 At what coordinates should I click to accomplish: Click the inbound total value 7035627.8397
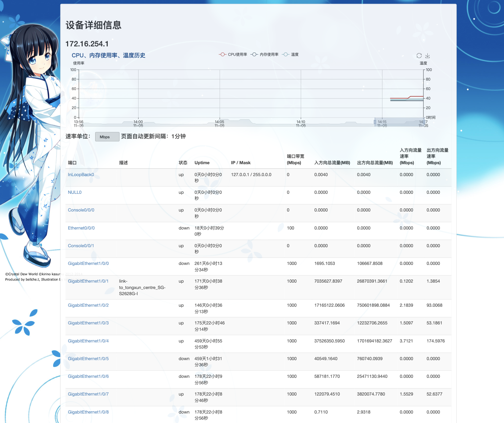tap(328, 281)
